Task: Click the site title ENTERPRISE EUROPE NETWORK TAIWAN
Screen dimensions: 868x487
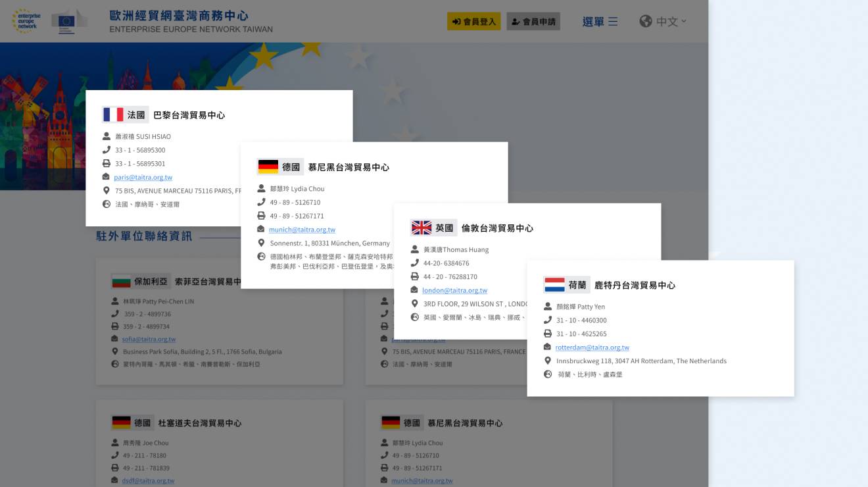Action: pos(191,30)
